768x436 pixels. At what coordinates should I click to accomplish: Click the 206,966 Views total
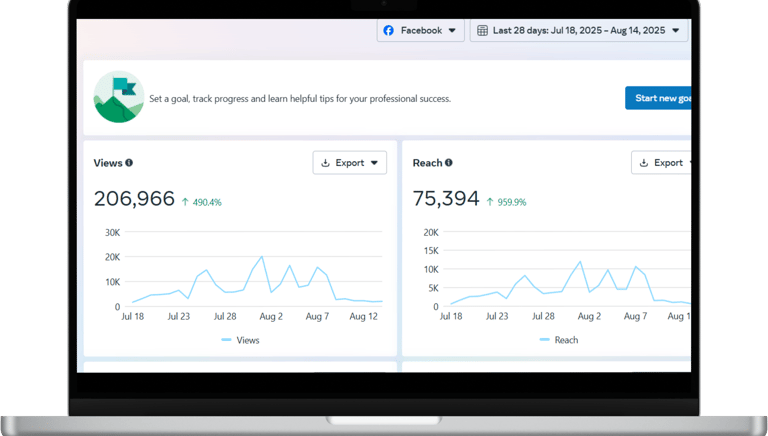[134, 198]
